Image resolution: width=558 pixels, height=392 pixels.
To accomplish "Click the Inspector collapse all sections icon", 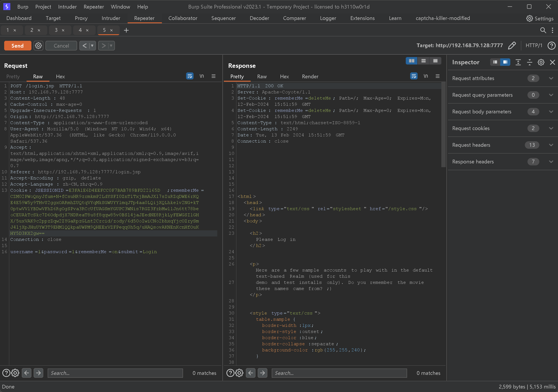I will tap(529, 62).
